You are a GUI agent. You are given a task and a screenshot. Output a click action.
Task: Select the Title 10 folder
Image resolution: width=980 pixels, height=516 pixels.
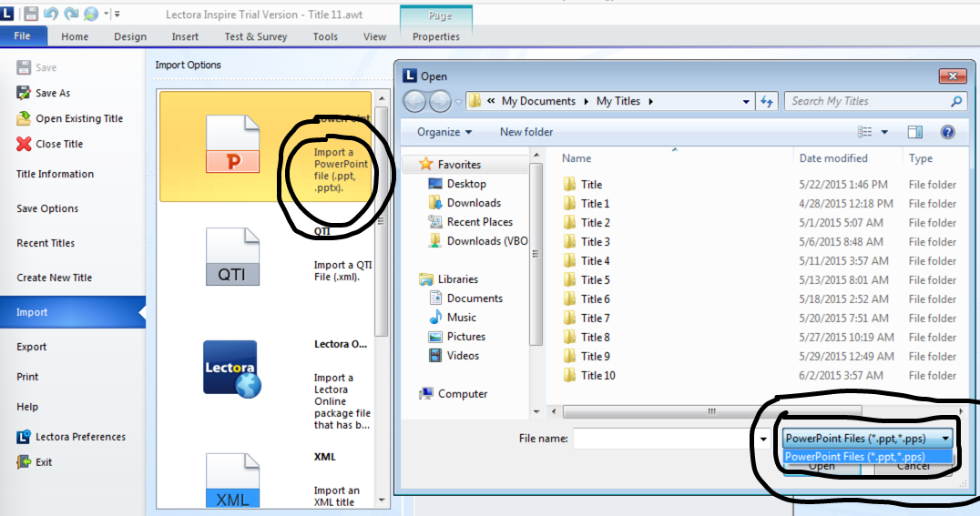coord(589,376)
